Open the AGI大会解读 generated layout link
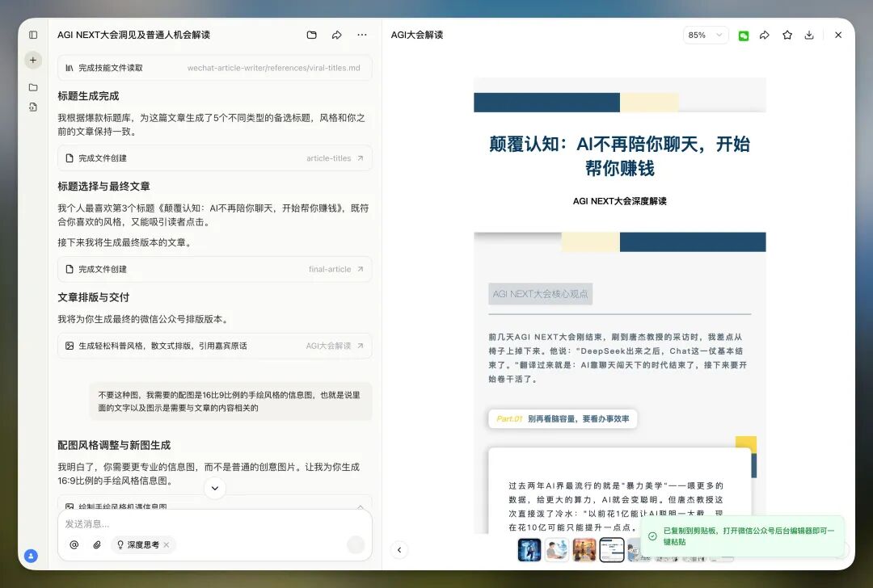 pos(334,346)
